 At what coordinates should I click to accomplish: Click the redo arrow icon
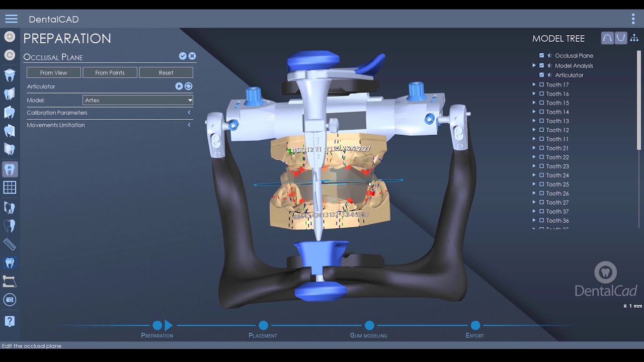(x=10, y=55)
